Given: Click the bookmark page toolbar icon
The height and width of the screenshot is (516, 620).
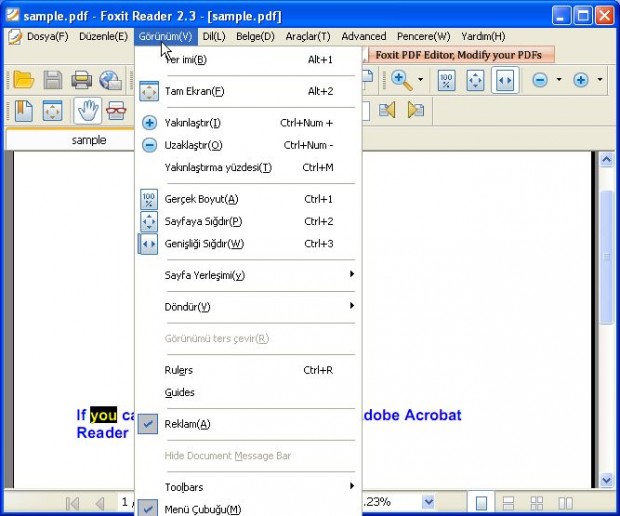Looking at the screenshot, I should tap(24, 111).
